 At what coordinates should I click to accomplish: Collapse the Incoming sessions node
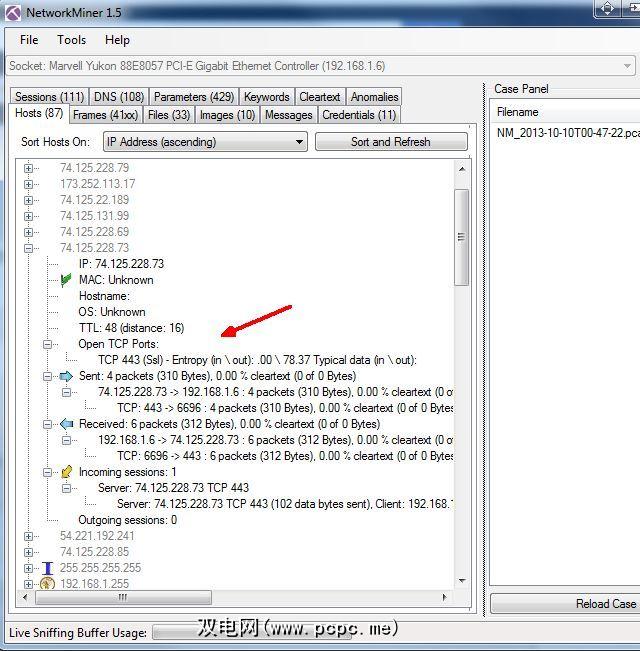click(x=47, y=472)
